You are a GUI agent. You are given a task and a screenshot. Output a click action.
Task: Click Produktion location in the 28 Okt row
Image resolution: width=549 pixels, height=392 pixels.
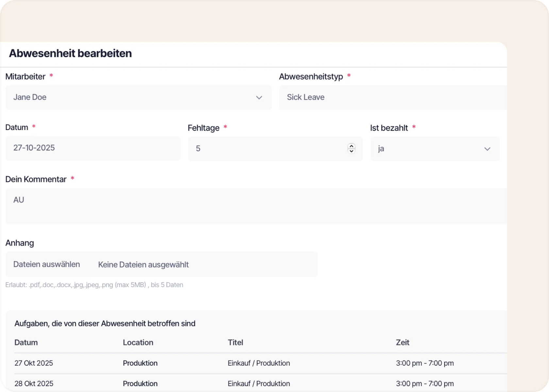point(140,384)
